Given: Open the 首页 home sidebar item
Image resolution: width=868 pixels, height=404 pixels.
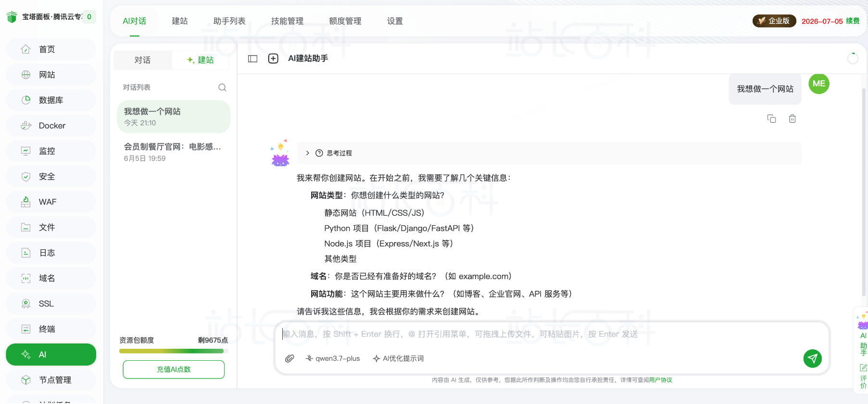Looking at the screenshot, I should (50, 49).
